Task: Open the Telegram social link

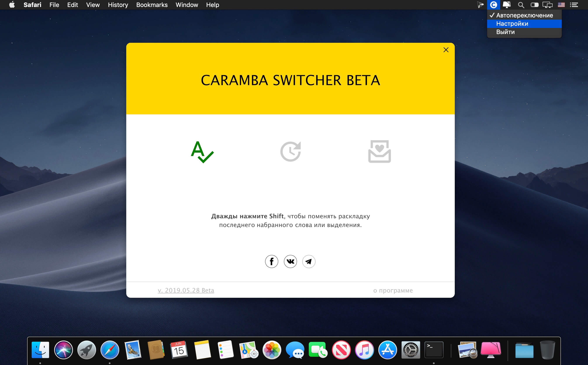Action: [x=309, y=262]
